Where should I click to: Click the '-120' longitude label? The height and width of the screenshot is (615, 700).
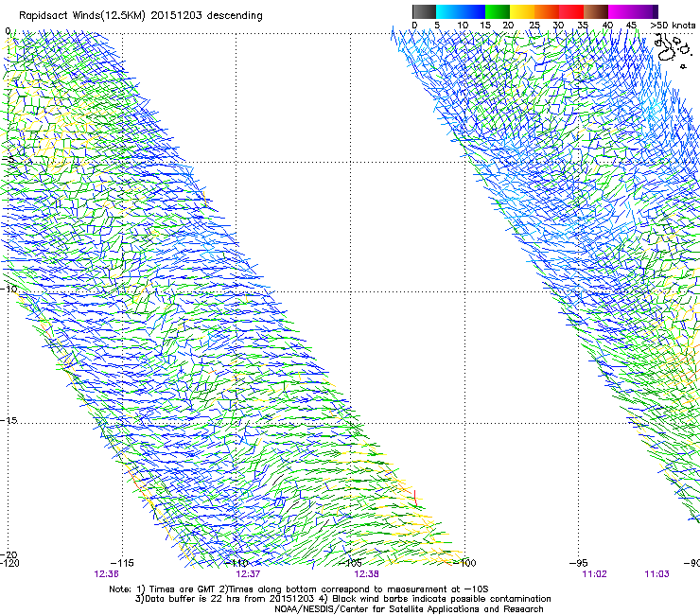point(9,563)
